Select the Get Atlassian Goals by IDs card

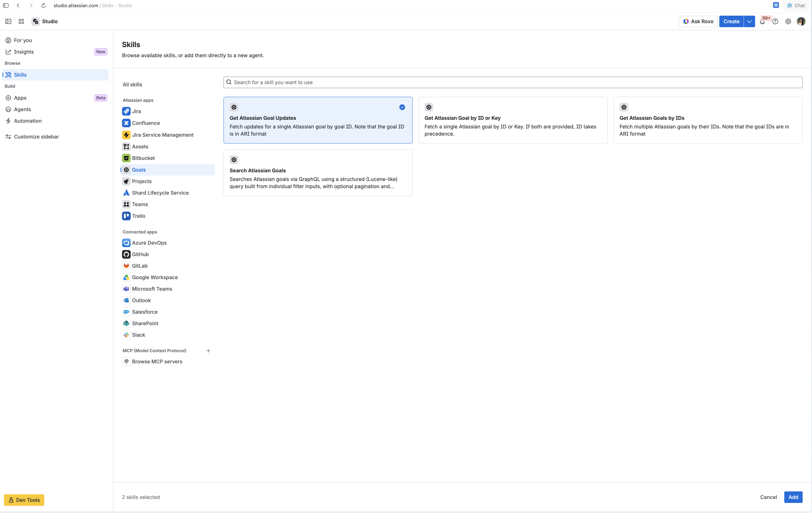click(x=707, y=120)
